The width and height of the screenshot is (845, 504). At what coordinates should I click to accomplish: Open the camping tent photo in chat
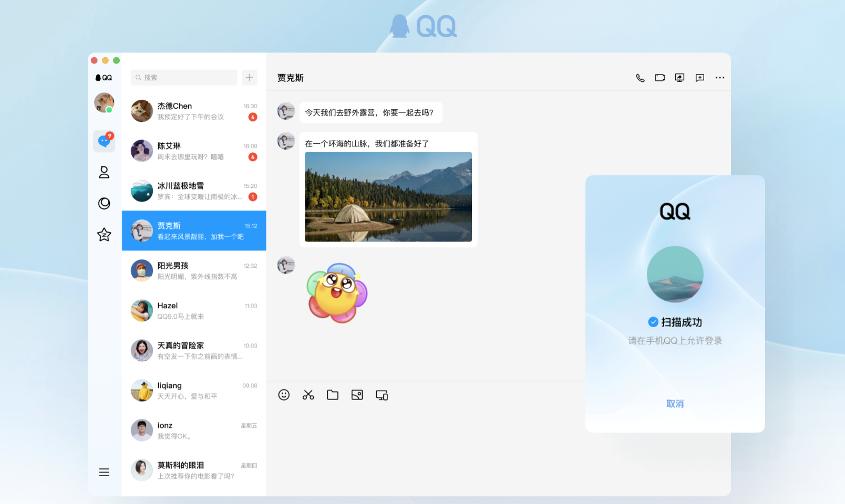(388, 197)
